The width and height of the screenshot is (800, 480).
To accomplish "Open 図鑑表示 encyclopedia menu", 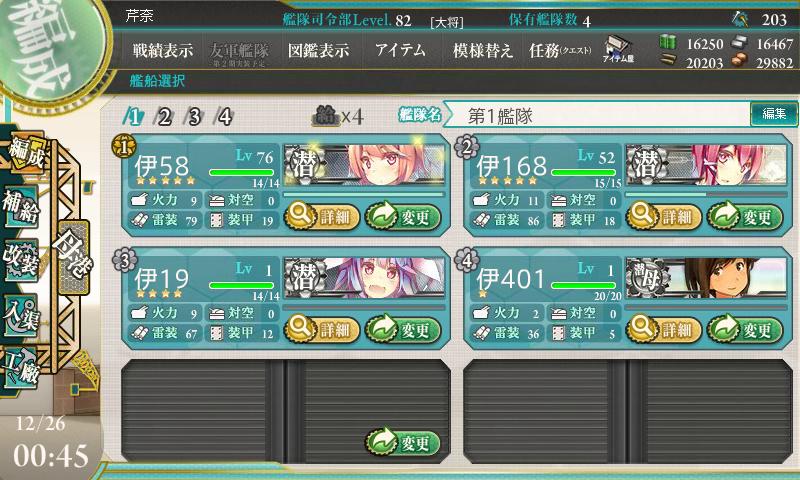I will coord(318,50).
